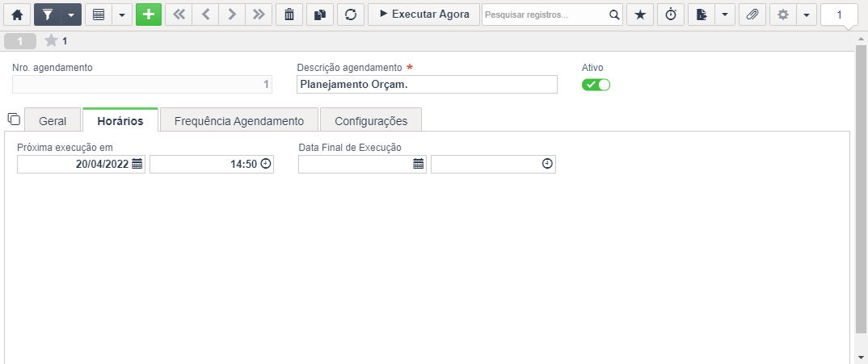
Task: Switch to Frequência Agendamento tab
Action: tap(239, 121)
